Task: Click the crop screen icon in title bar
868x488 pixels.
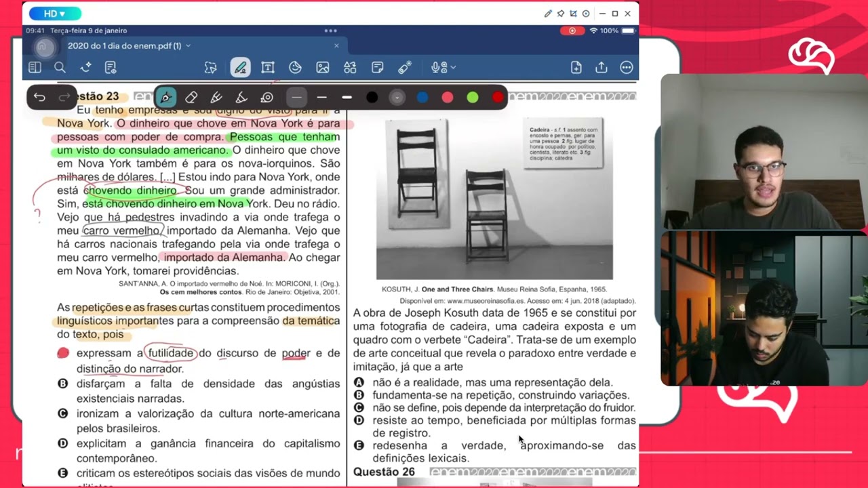Action: [574, 14]
